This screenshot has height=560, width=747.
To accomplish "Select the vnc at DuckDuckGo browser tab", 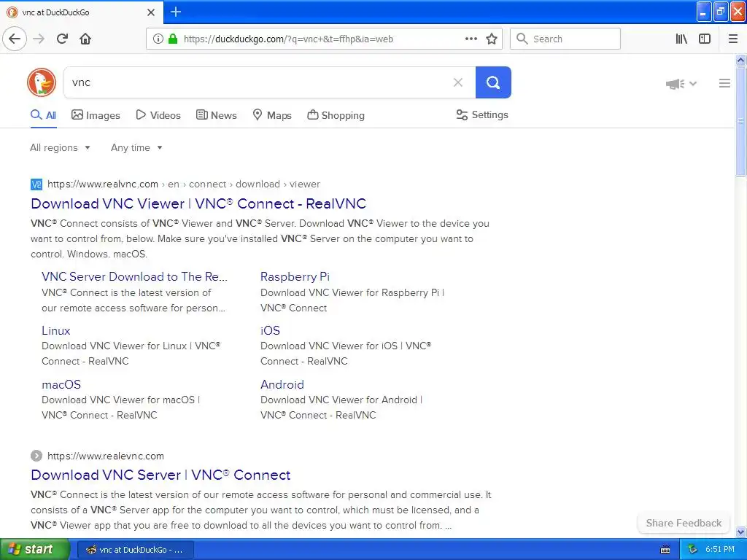I will [81, 12].
